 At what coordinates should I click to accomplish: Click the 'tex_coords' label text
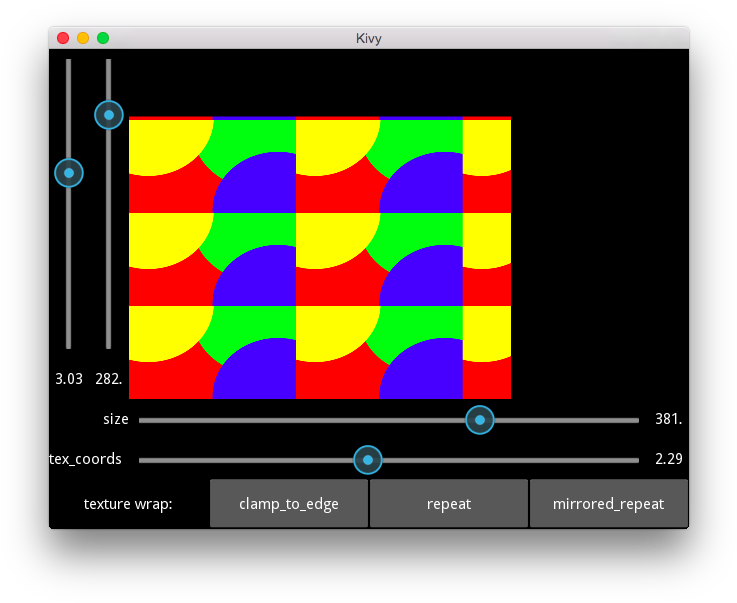(x=85, y=459)
